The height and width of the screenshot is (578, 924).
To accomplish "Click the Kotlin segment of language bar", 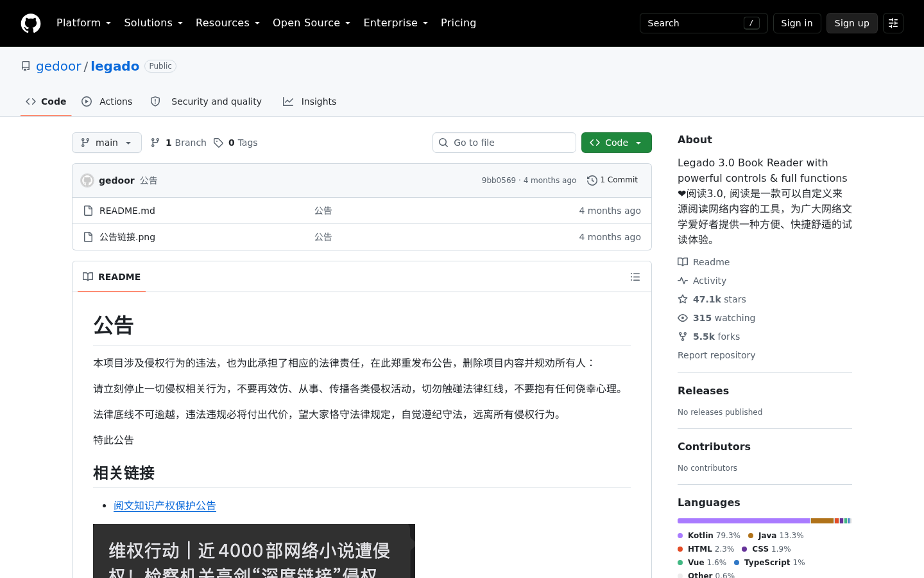I will [744, 521].
